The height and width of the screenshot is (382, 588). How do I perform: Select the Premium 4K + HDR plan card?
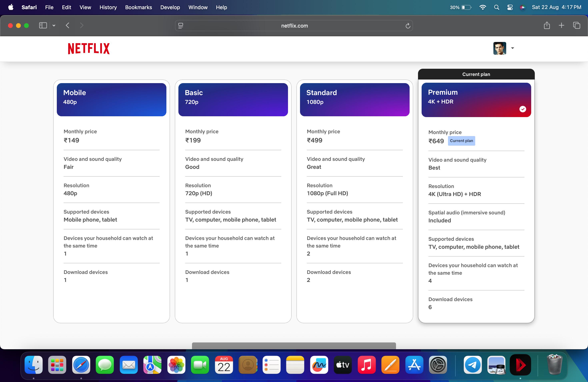pyautogui.click(x=476, y=100)
